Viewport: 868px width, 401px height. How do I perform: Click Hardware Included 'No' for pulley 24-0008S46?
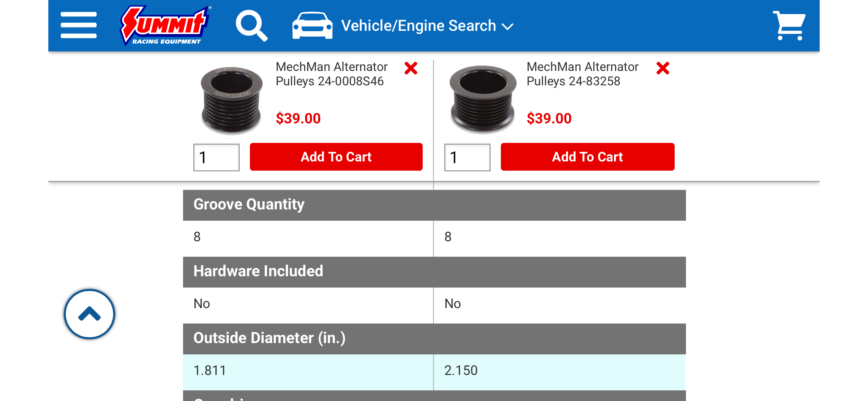click(202, 304)
